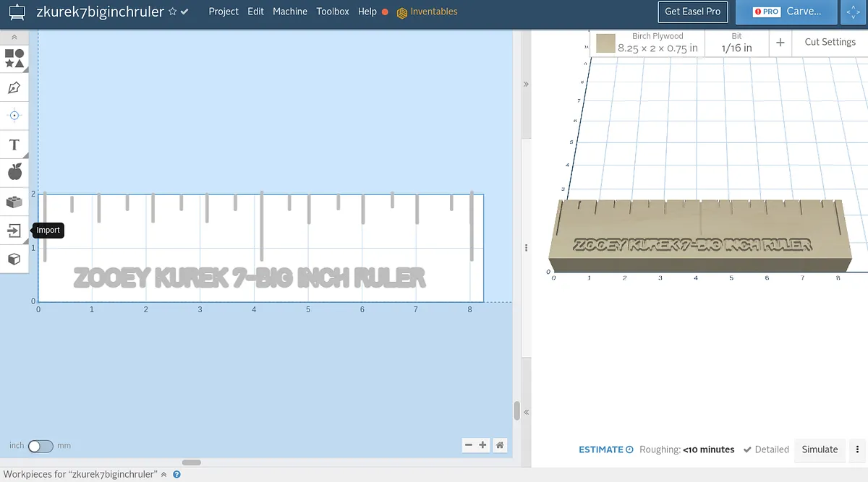Click the Get Easel Pro button
Viewport: 868px width, 482px height.
(x=692, y=12)
